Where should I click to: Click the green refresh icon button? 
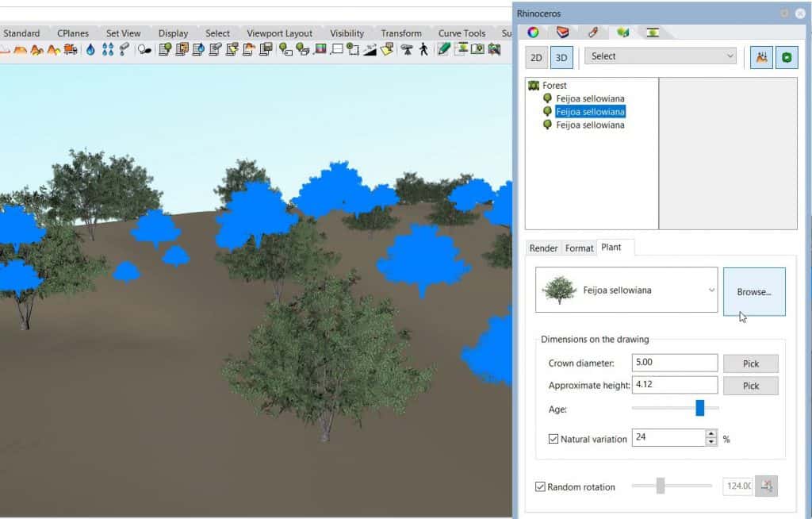point(787,58)
